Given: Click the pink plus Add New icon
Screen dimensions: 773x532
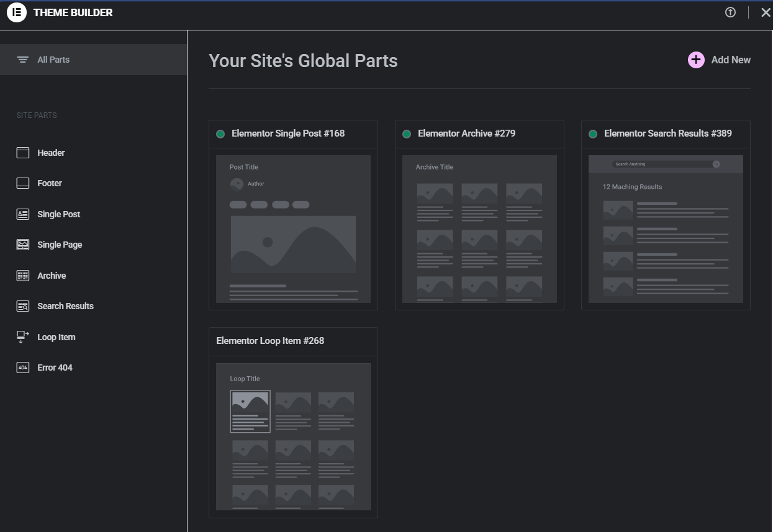Looking at the screenshot, I should [696, 60].
